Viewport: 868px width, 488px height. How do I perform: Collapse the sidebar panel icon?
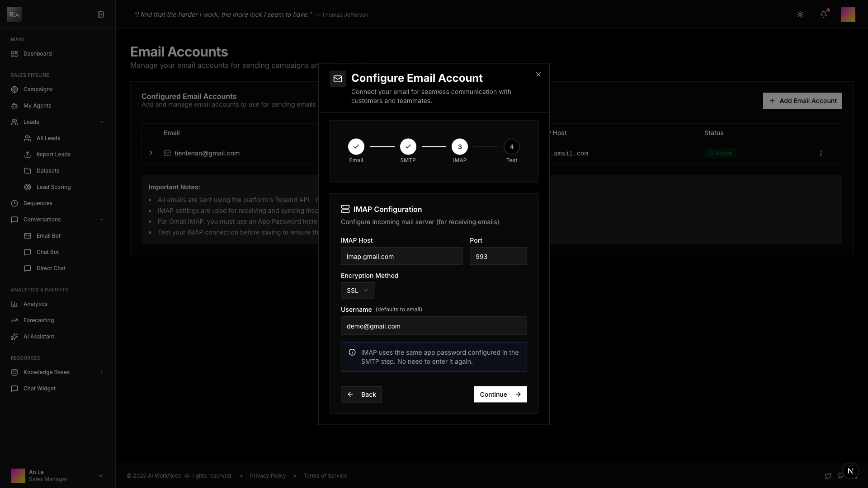coord(101,14)
